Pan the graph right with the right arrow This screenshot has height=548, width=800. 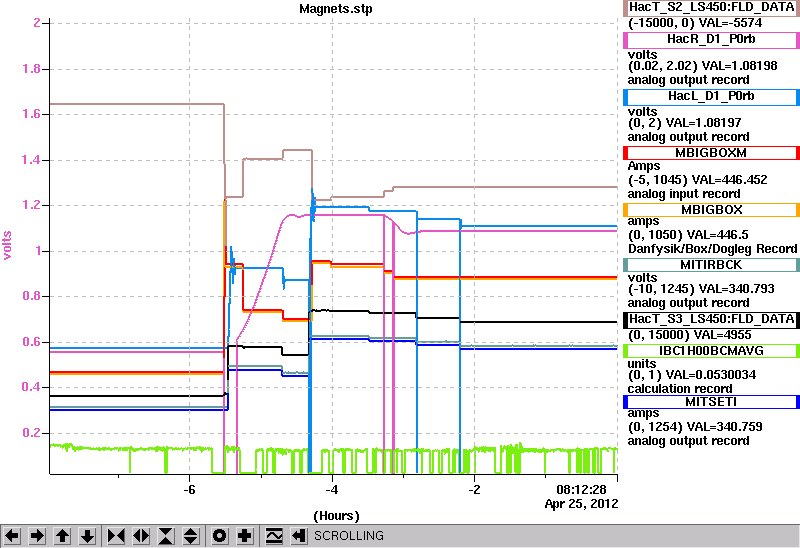click(x=37, y=536)
